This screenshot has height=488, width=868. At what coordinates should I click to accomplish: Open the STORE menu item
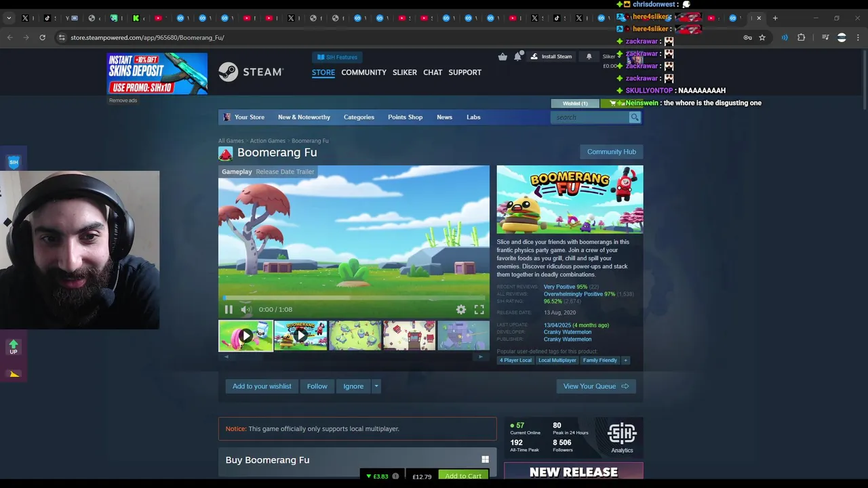(323, 73)
